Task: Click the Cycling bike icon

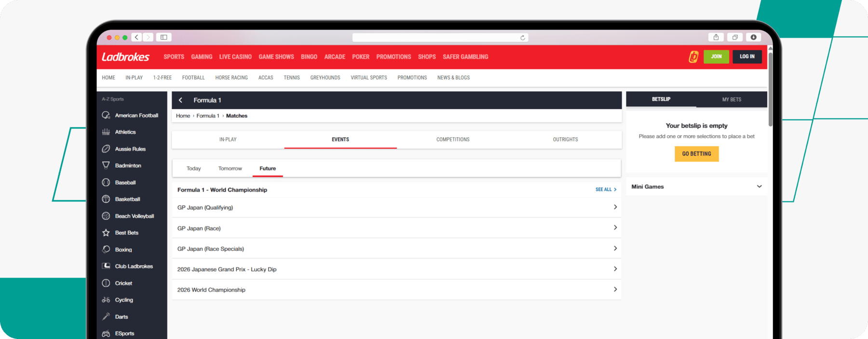Action: click(106, 300)
